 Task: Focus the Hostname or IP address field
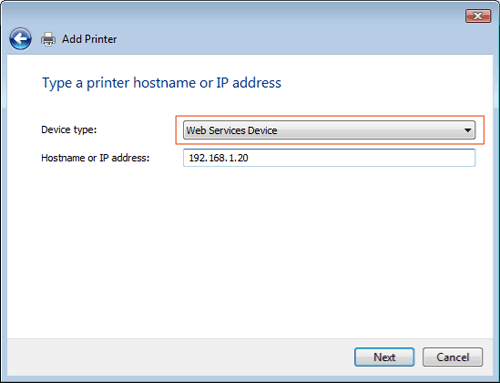coord(329,158)
